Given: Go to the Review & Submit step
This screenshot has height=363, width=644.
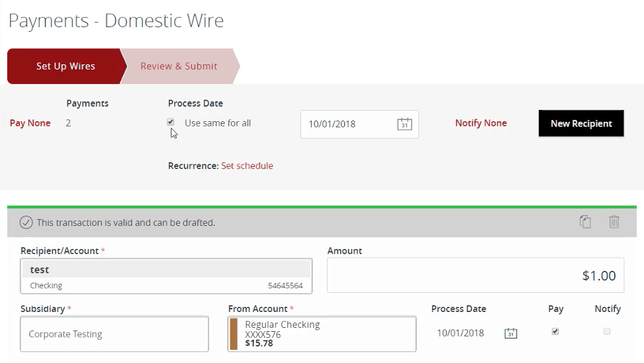Looking at the screenshot, I should (x=179, y=66).
